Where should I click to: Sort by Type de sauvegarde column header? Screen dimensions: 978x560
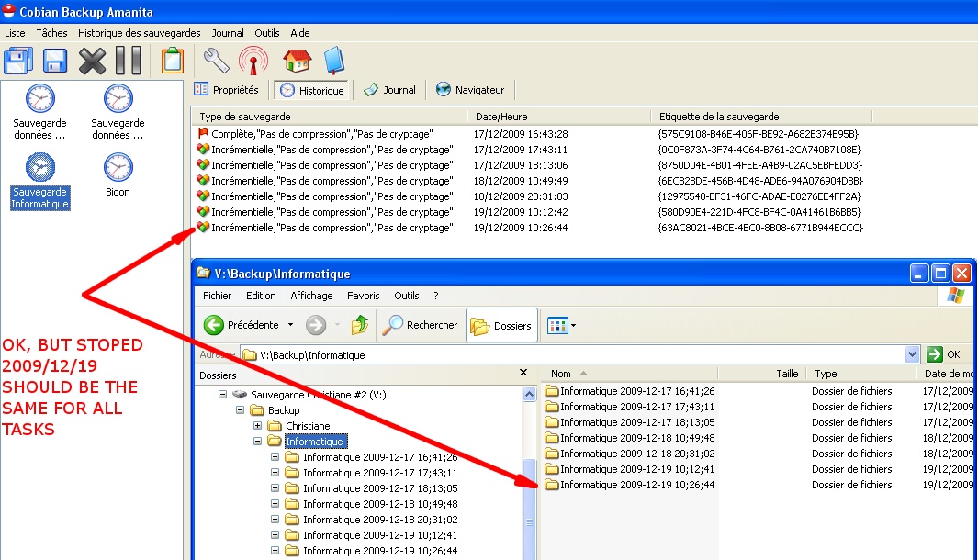click(330, 117)
